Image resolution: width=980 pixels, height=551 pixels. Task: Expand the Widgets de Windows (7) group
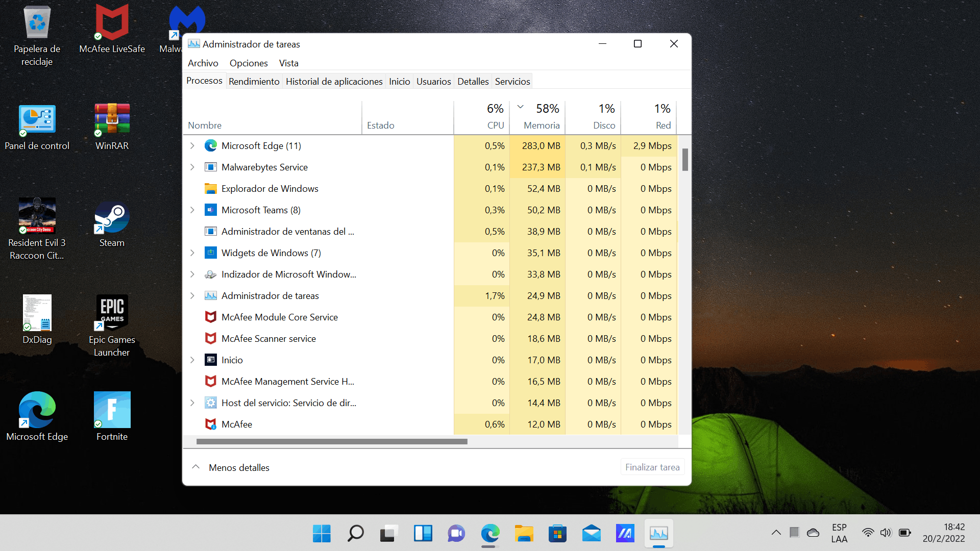[x=192, y=253]
